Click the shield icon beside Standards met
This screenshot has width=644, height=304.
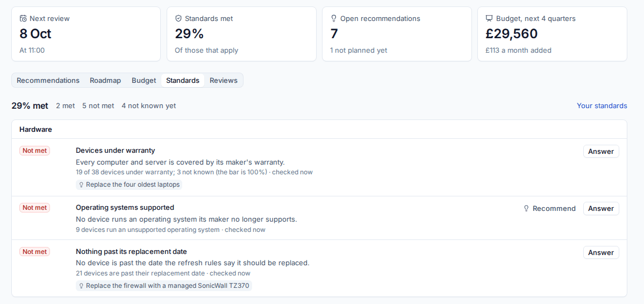pos(178,18)
